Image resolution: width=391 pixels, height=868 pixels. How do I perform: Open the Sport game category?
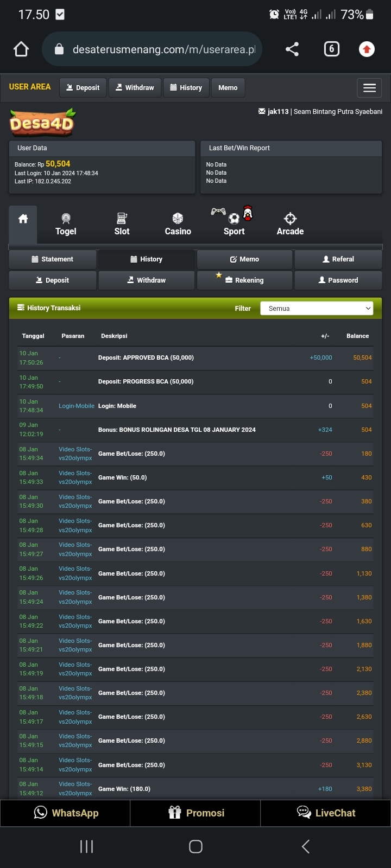[234, 223]
